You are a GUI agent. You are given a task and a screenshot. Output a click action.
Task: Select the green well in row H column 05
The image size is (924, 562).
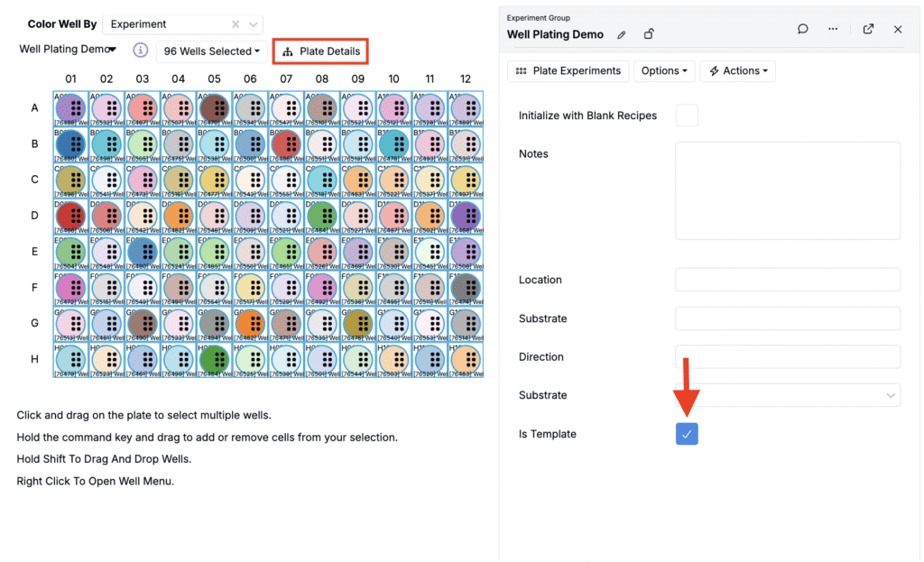point(214,358)
